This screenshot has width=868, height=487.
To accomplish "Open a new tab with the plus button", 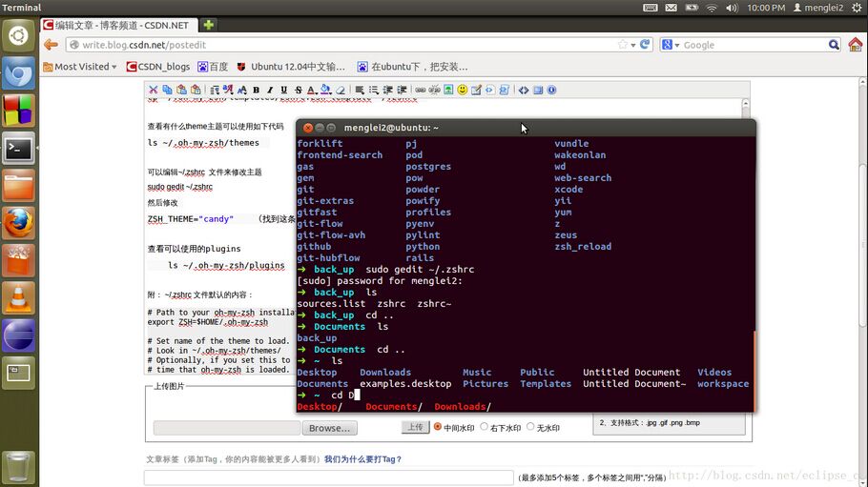I will (x=209, y=25).
